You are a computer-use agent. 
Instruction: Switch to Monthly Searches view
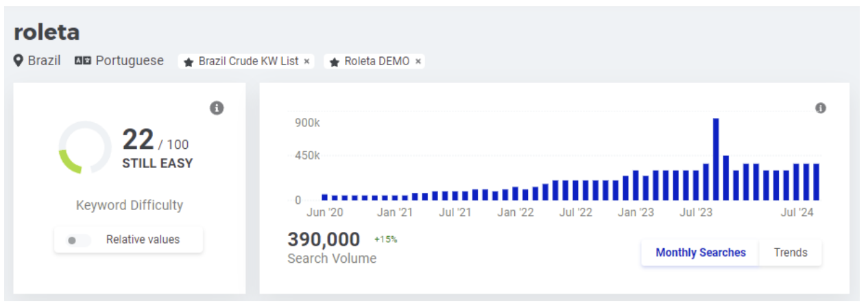point(700,252)
